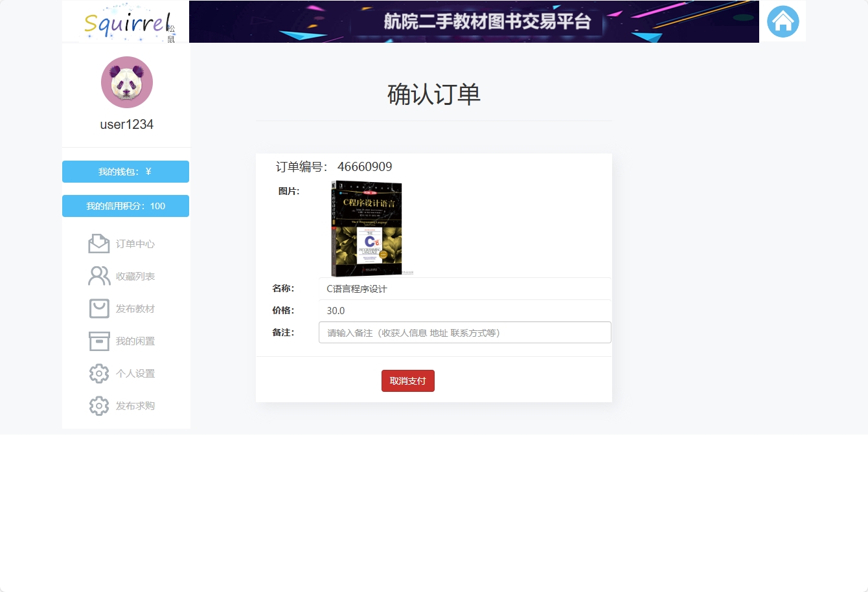The image size is (868, 592).
Task: Click the panda avatar image
Action: [126, 82]
